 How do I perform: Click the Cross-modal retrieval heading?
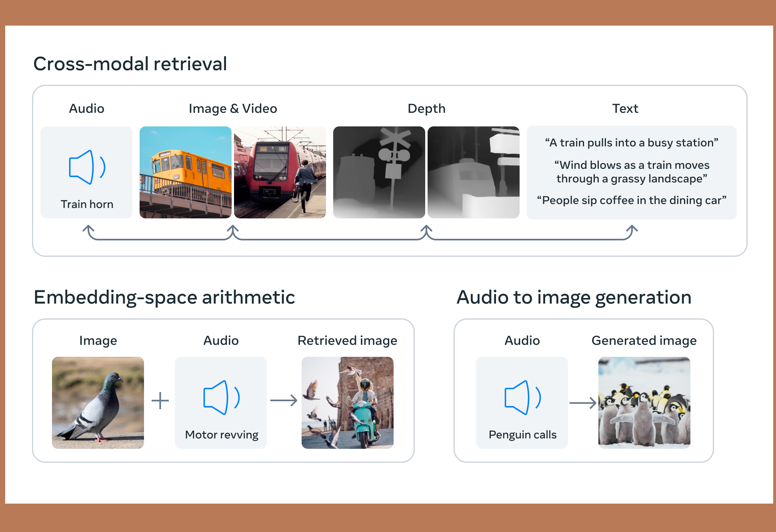(x=130, y=64)
